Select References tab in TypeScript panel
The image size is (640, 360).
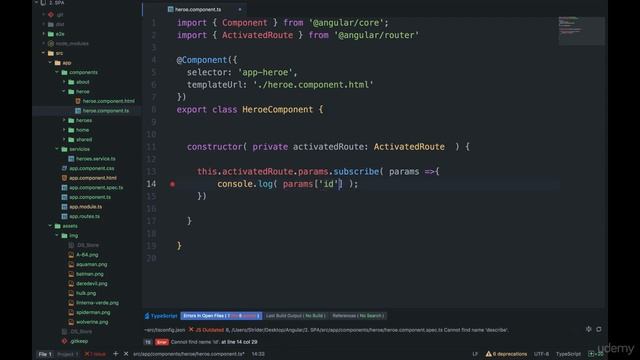tap(358, 316)
